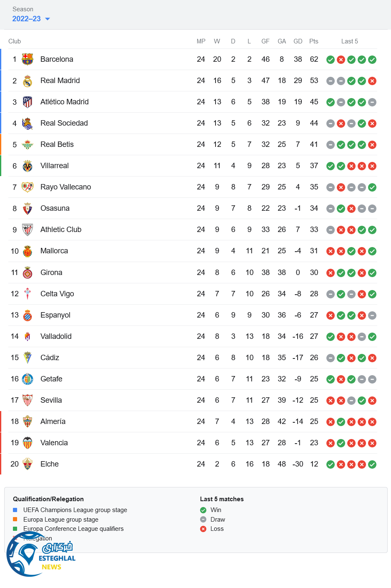Click the Athletic Club crest icon

28,230
